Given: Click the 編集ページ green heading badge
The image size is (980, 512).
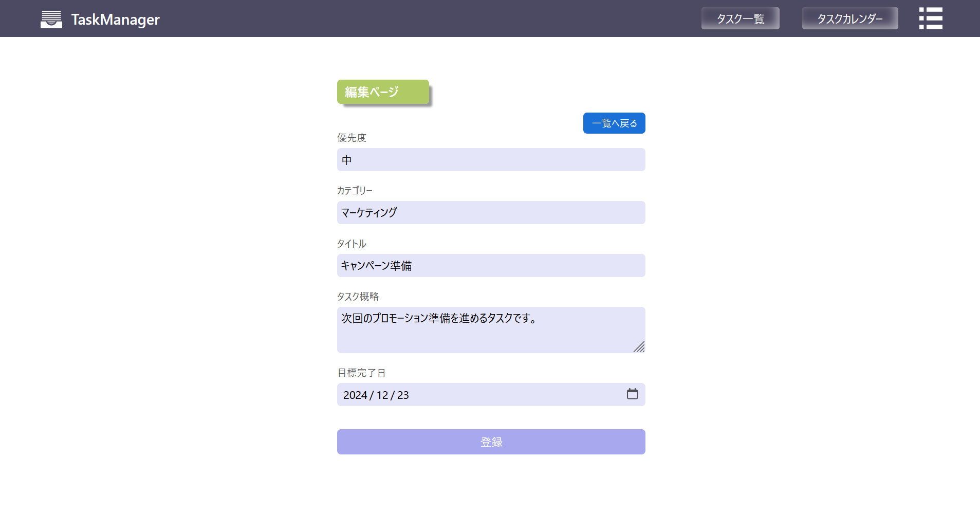Looking at the screenshot, I should [383, 92].
